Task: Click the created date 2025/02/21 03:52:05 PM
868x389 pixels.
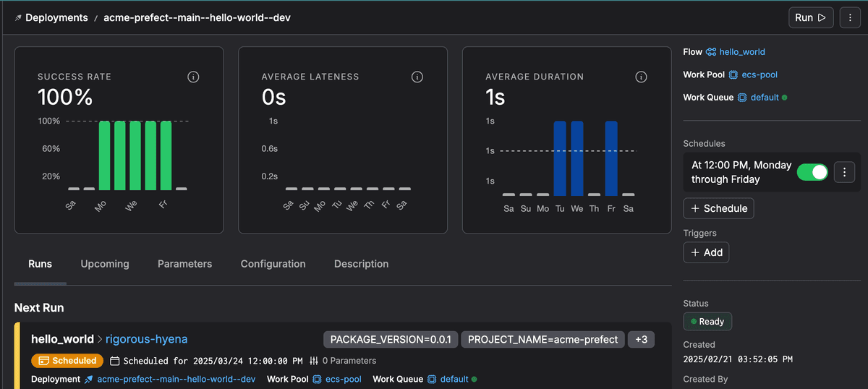Action: pyautogui.click(x=738, y=359)
